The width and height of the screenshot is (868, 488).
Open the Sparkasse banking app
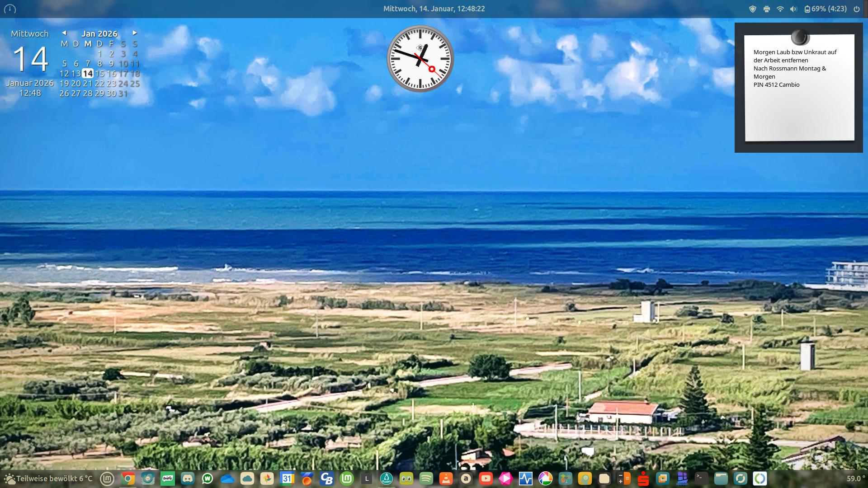click(x=643, y=479)
